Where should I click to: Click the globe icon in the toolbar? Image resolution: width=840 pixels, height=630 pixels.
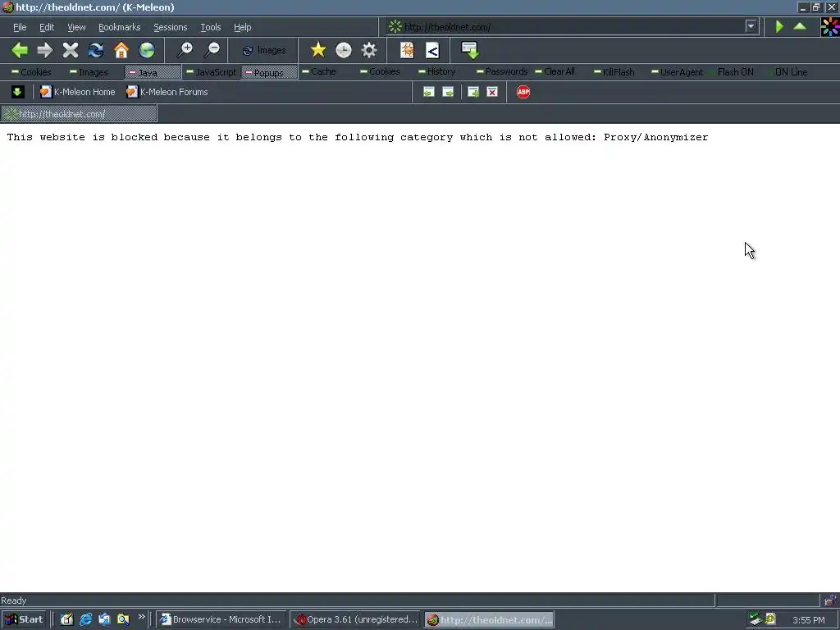147,50
